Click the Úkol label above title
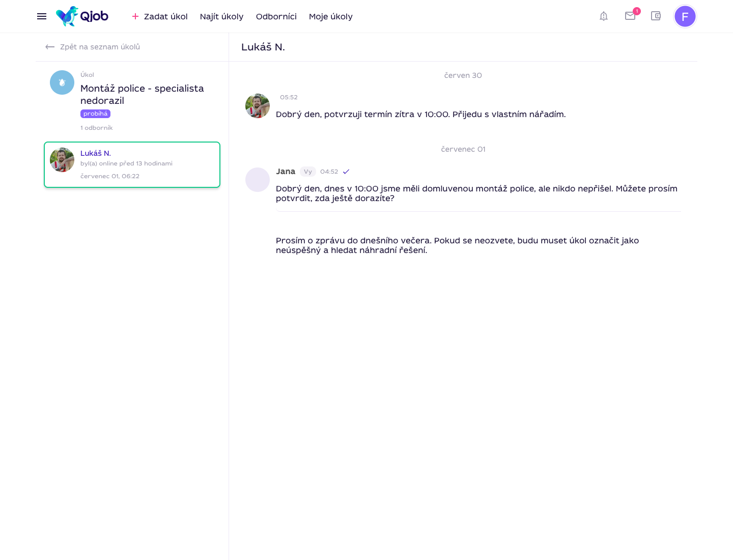The height and width of the screenshot is (560, 733). [x=87, y=75]
